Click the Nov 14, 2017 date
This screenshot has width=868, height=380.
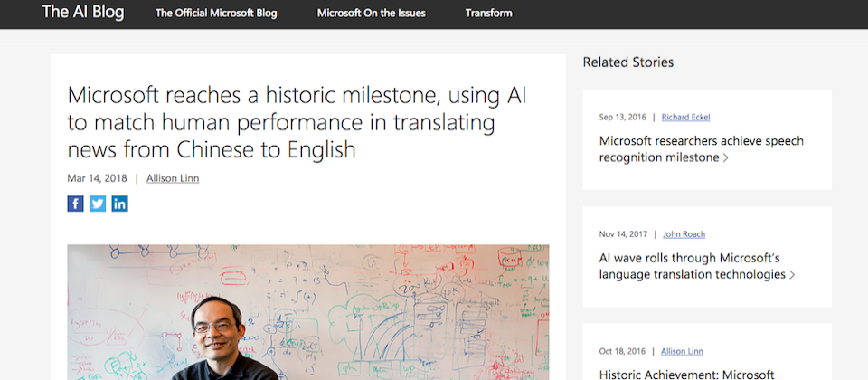point(623,233)
